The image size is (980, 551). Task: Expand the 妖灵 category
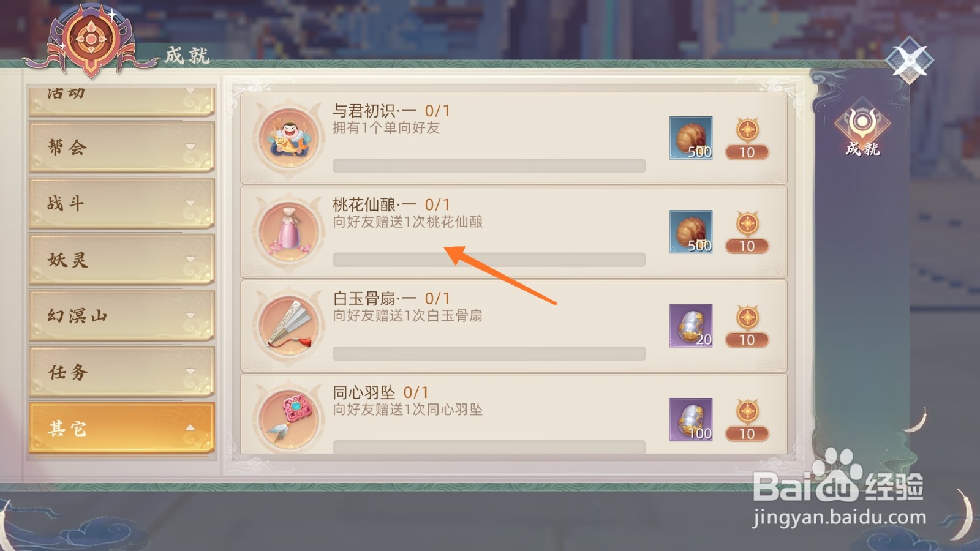pyautogui.click(x=121, y=260)
